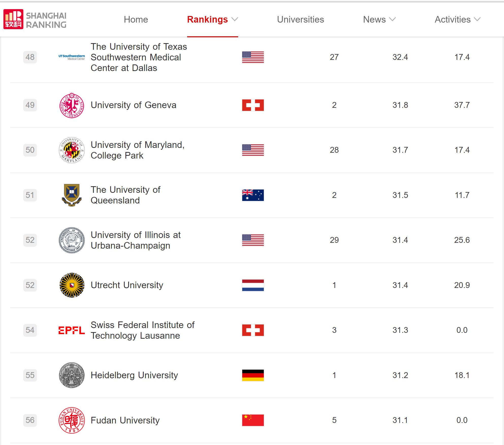This screenshot has width=504, height=445.
Task: Open the Fudan University name link
Action: [x=125, y=420]
